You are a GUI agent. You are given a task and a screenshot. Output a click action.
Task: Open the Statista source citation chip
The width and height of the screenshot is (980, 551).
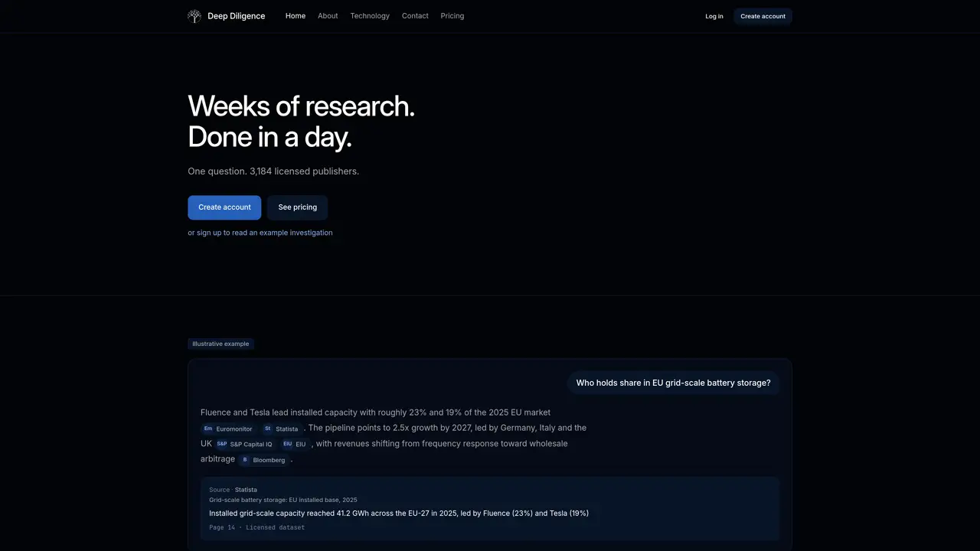tap(281, 429)
